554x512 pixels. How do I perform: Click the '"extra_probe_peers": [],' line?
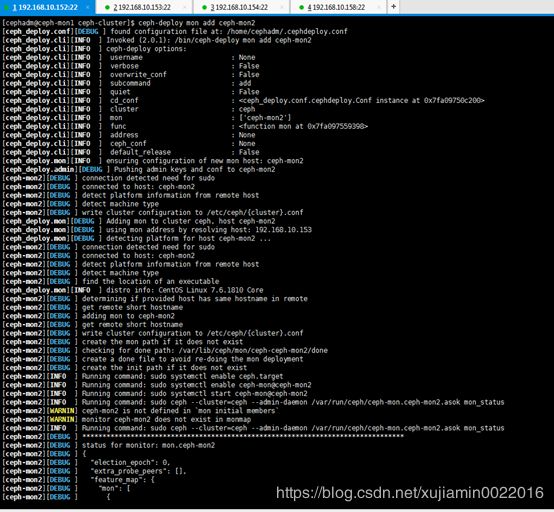click(94, 471)
